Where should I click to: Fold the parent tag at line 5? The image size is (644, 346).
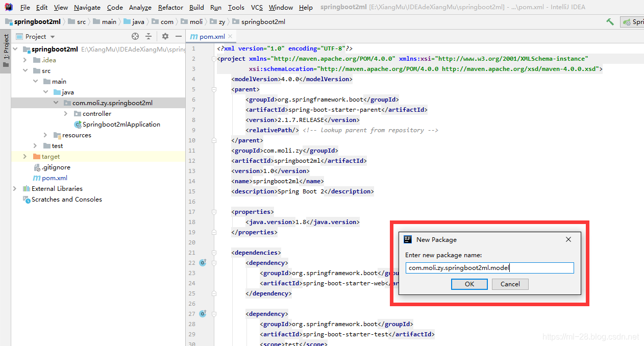215,89
